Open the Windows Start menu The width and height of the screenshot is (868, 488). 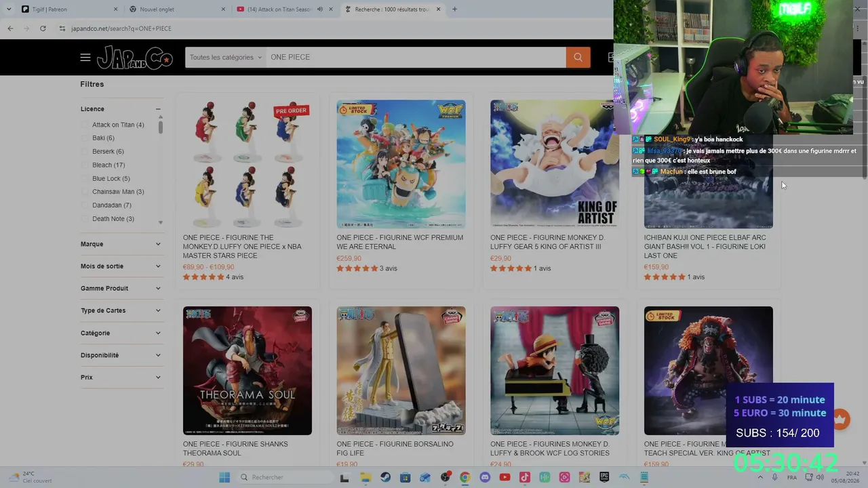pyautogui.click(x=224, y=477)
